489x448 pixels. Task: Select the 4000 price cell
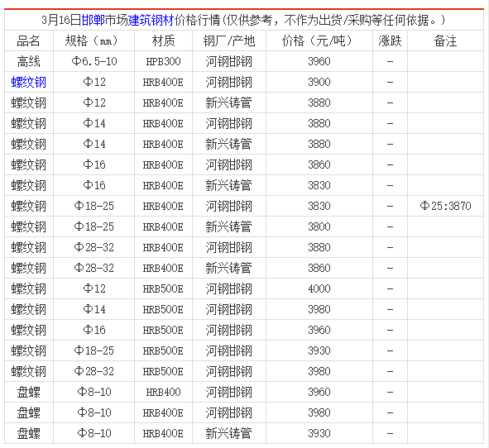pyautogui.click(x=319, y=288)
